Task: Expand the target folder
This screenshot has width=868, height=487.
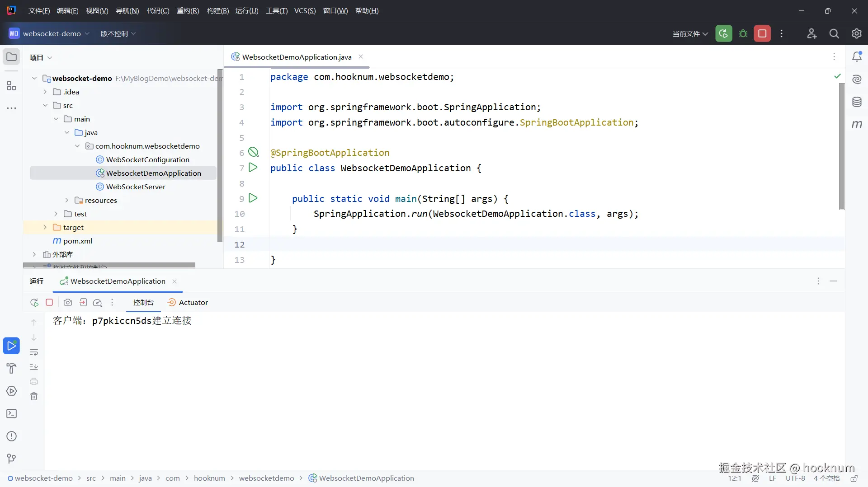Action: [45, 227]
